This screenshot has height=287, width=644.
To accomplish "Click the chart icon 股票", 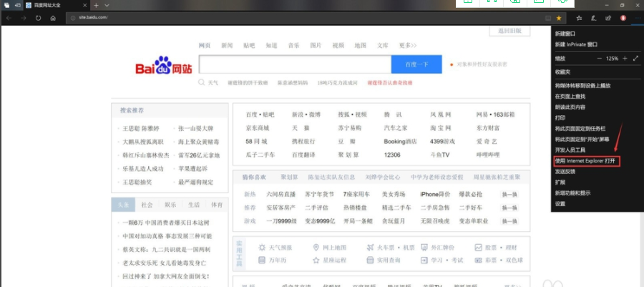I will (x=478, y=248).
